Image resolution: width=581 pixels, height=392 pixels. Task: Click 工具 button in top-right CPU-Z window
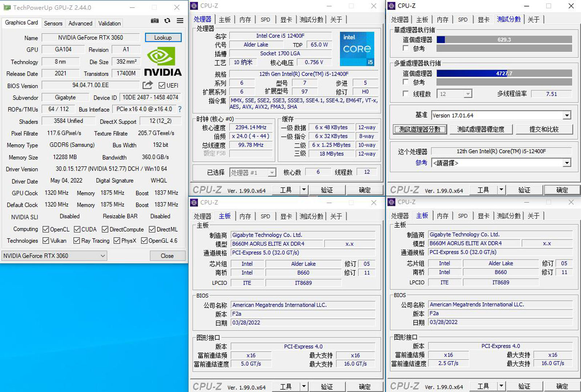tap(483, 190)
